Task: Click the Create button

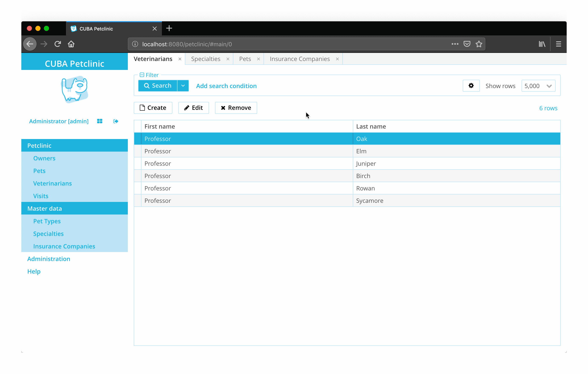Action: [153, 108]
